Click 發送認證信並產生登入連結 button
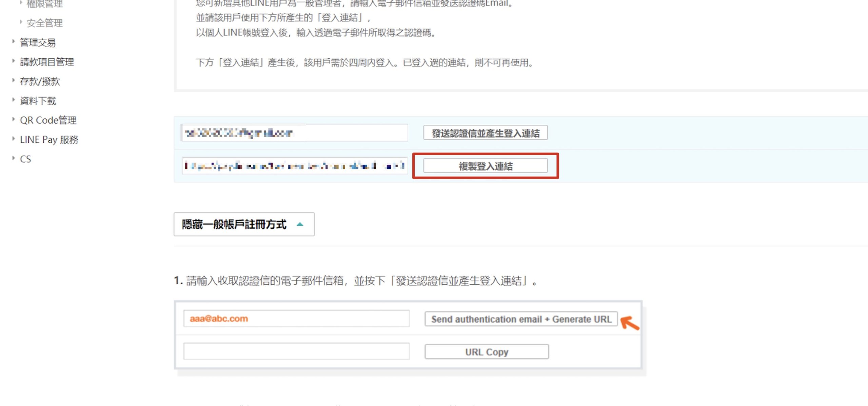 485,133
